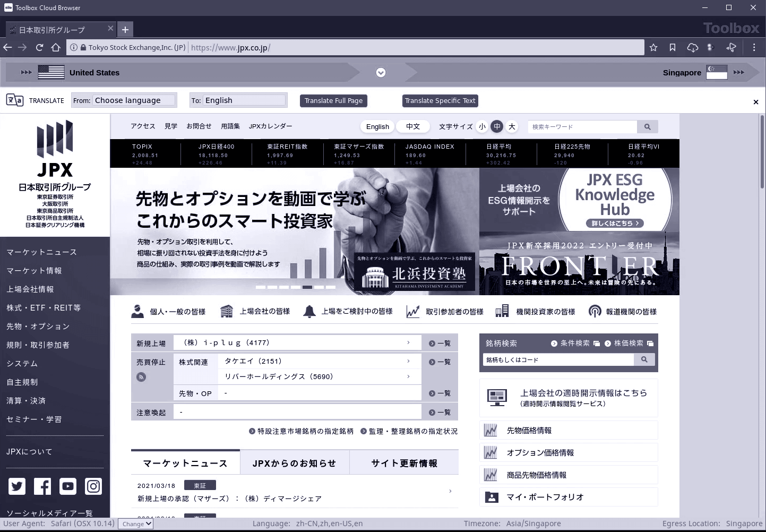Screen dimensions: 766x532
Task: Select the last carousel slide indicator
Action: [x=331, y=287]
